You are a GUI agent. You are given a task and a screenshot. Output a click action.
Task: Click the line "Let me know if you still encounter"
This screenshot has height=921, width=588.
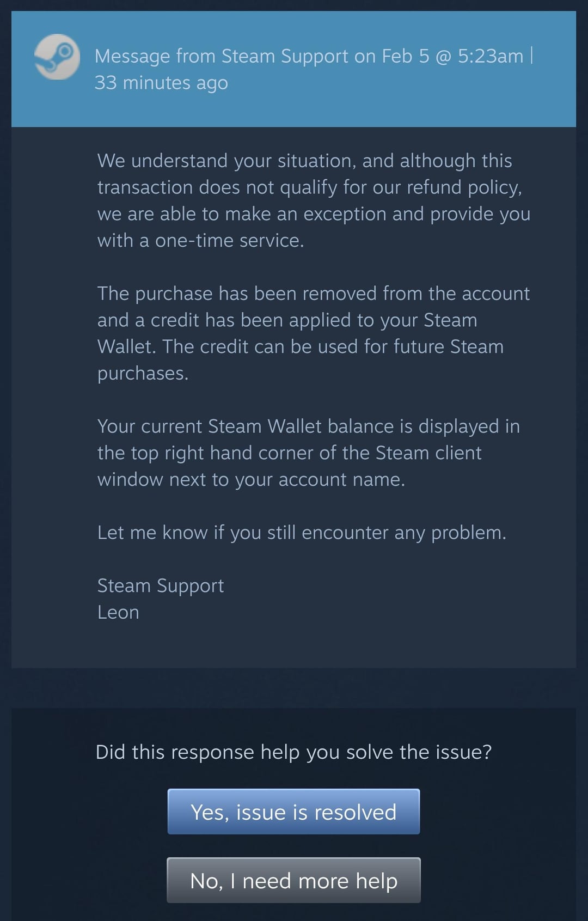point(302,533)
